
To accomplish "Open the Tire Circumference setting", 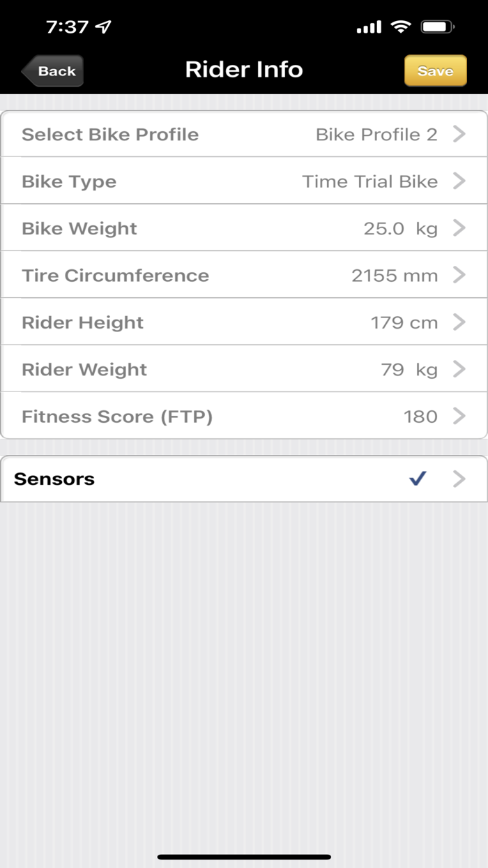I will (x=244, y=275).
